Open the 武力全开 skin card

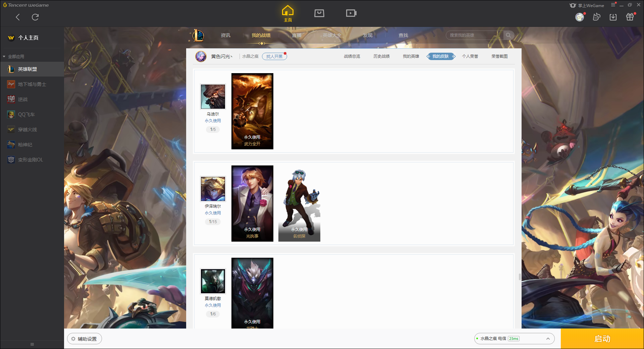[252, 111]
